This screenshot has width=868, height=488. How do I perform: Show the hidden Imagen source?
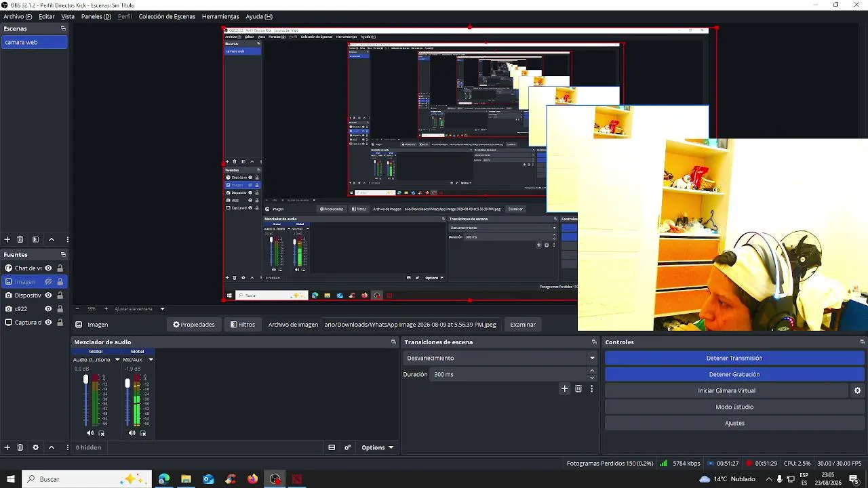pos(48,281)
